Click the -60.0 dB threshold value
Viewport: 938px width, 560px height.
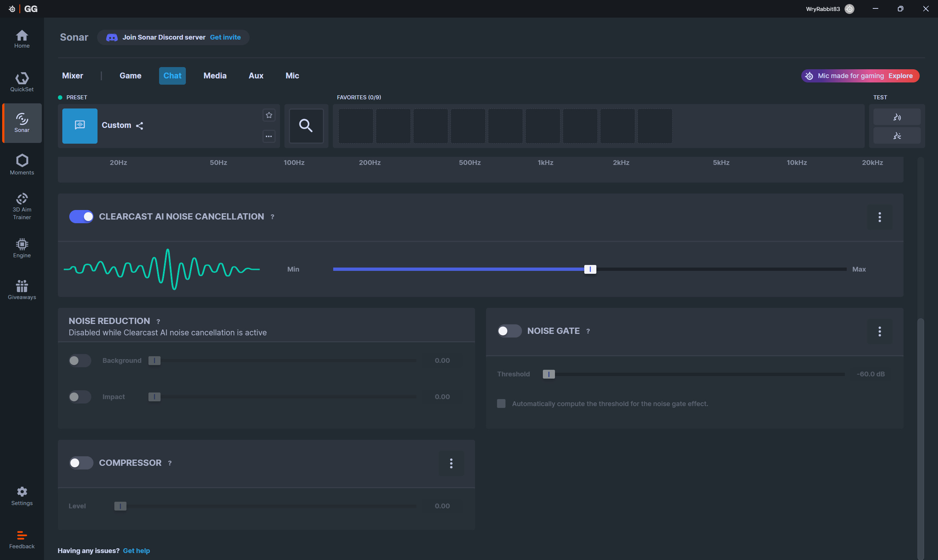tap(871, 374)
